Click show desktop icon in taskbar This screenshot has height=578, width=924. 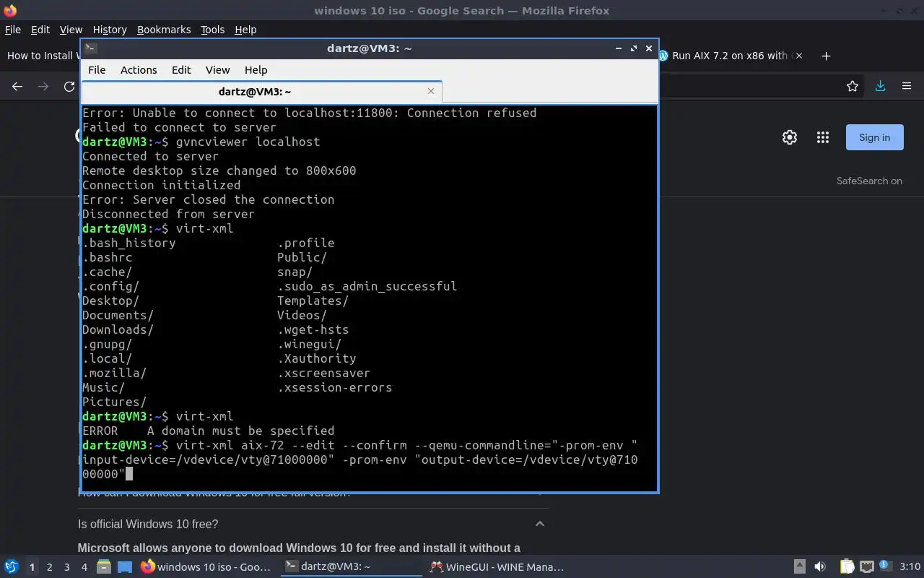125,567
